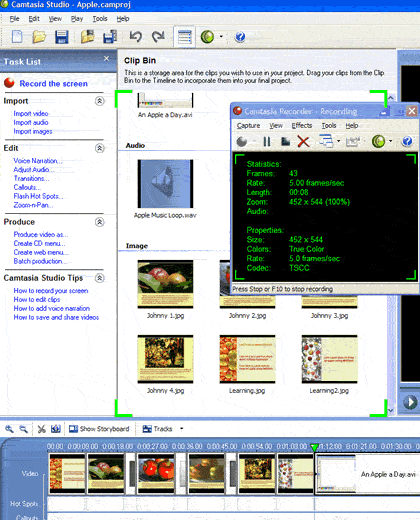The width and height of the screenshot is (420, 520).
Task: Collapse the Edit task section
Action: point(99,148)
